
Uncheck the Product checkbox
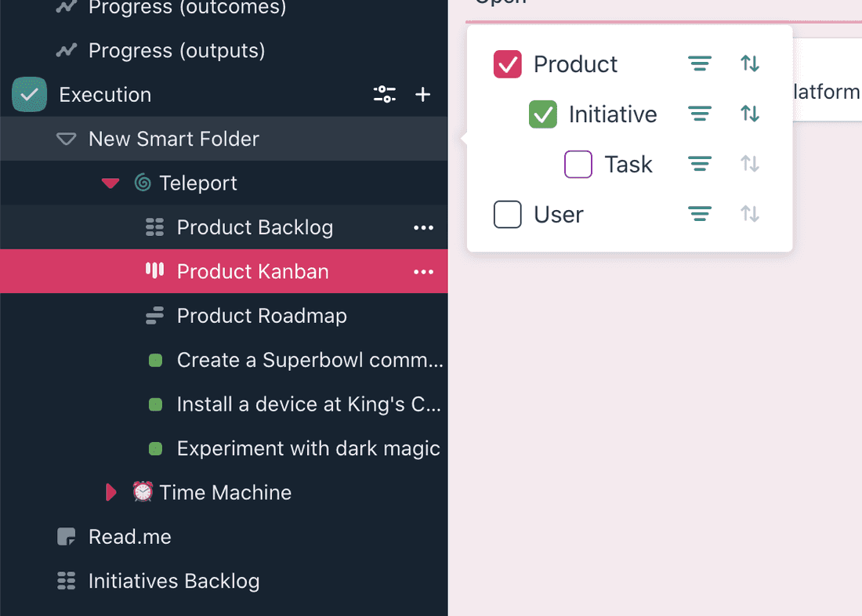tap(507, 63)
